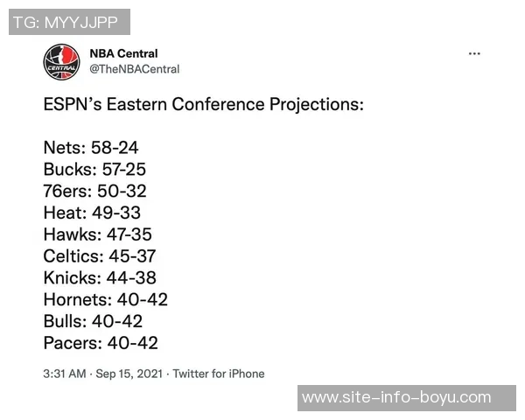The image size is (525, 420).
Task: Click the Hornets: 40-42 line
Action: 105,300
